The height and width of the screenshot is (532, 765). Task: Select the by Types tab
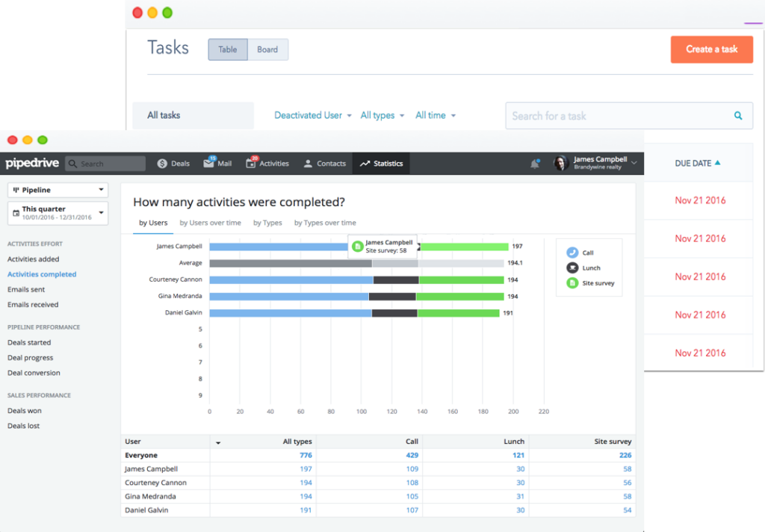point(267,223)
